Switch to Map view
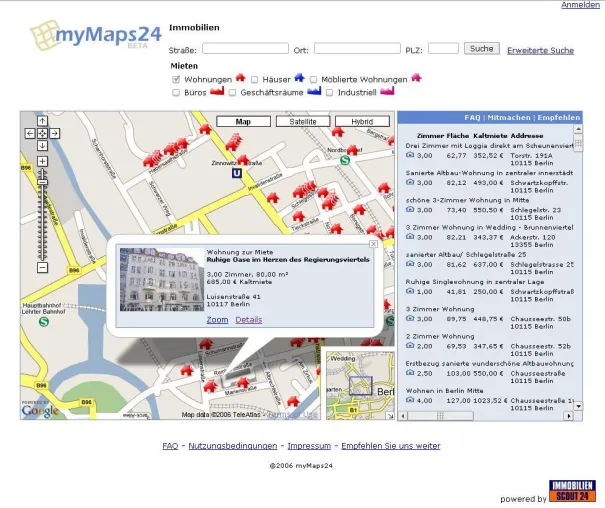 coord(243,122)
